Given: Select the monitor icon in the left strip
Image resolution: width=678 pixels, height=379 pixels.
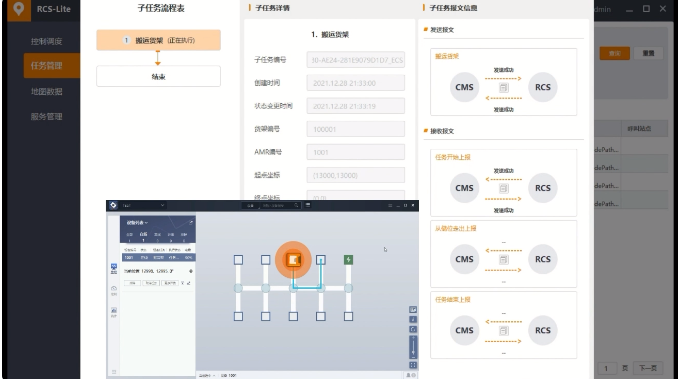Looking at the screenshot, I should pyautogui.click(x=114, y=268).
